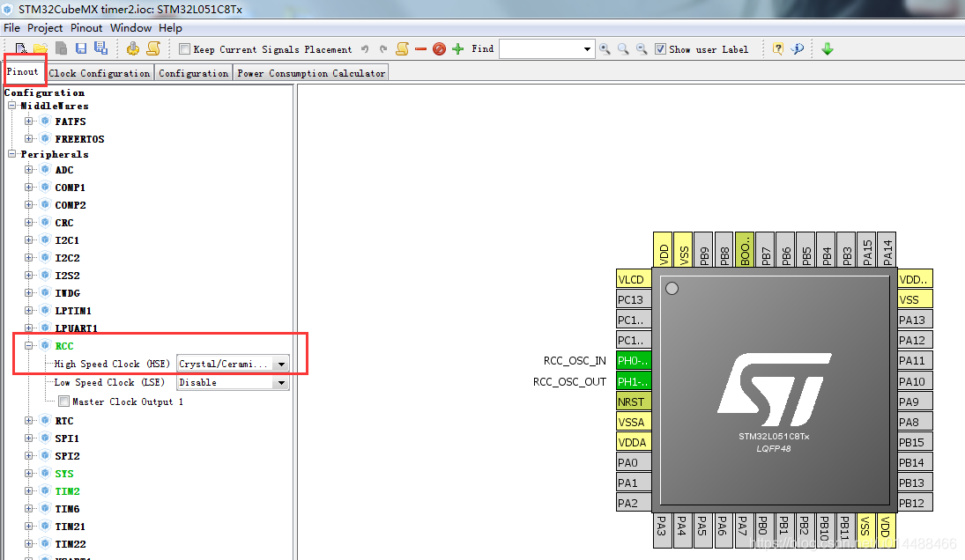Click the red undo pinning icon
The image size is (965, 560).
(x=438, y=48)
